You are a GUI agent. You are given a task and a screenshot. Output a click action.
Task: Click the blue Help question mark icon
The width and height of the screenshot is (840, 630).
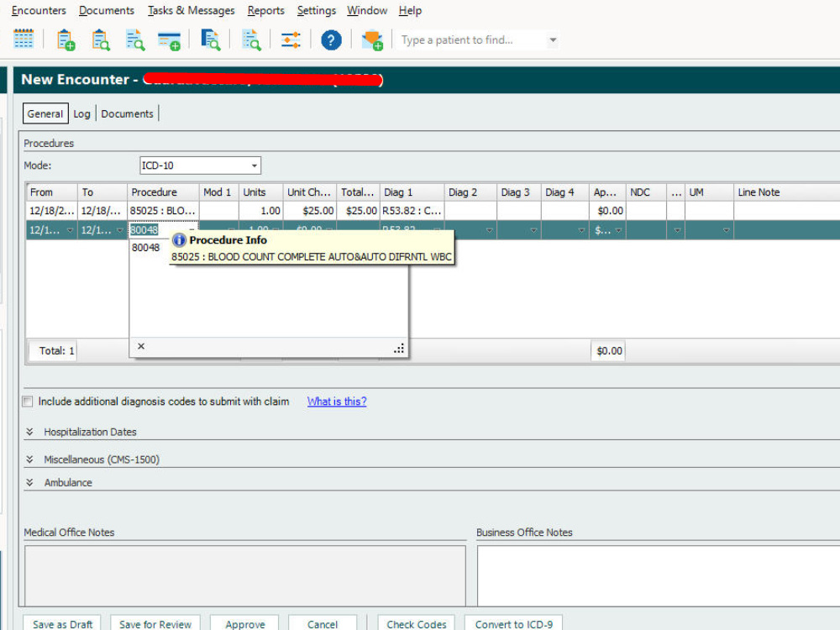(331, 39)
